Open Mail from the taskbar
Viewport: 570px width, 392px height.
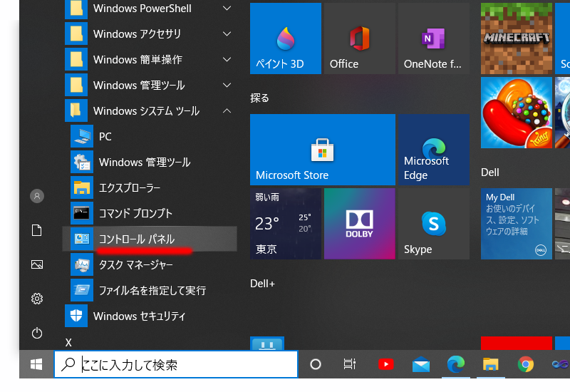(421, 364)
